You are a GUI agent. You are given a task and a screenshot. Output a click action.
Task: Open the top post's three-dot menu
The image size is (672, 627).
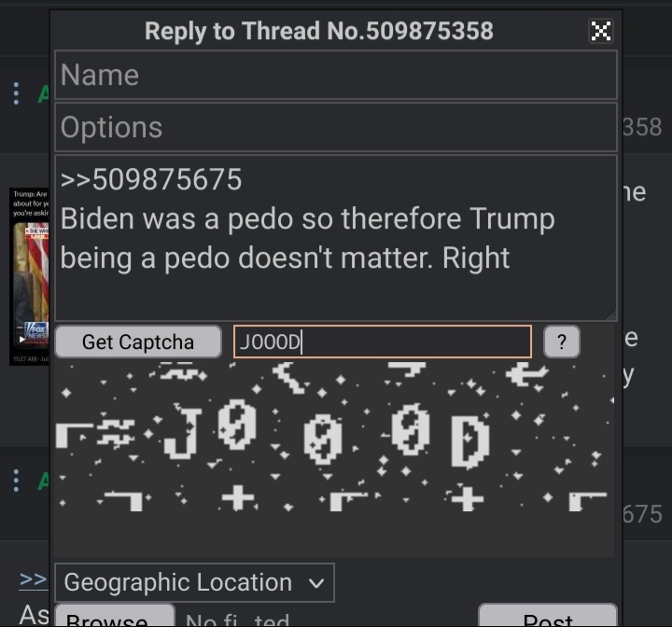pyautogui.click(x=16, y=93)
